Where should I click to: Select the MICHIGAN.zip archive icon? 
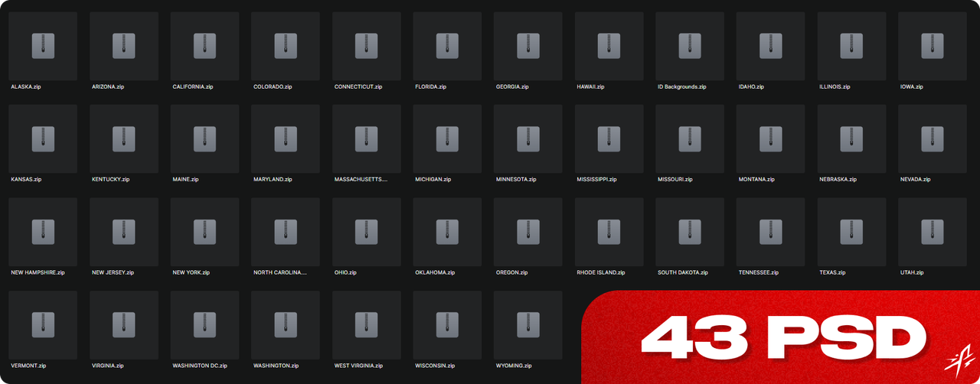pos(447,139)
